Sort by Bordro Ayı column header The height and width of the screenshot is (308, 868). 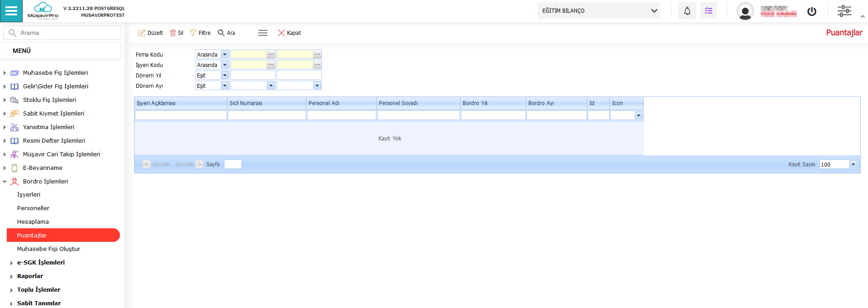pos(556,103)
